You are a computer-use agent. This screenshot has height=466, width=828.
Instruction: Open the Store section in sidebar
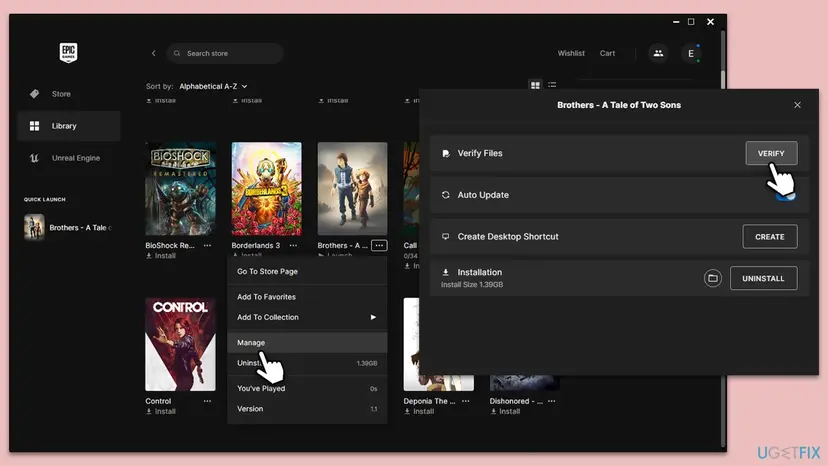[69, 94]
